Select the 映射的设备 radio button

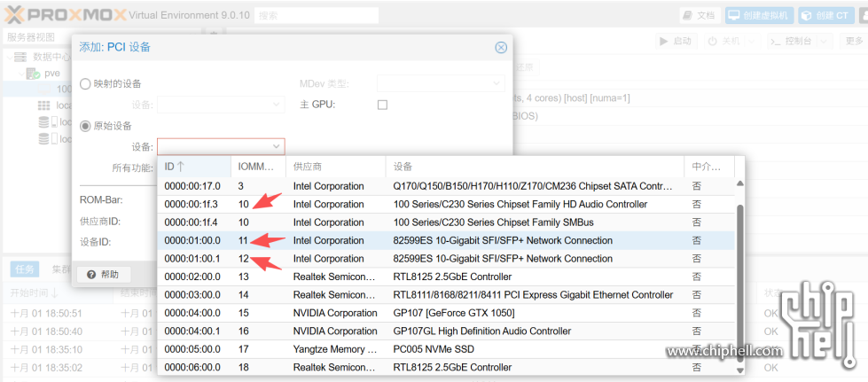coord(86,84)
